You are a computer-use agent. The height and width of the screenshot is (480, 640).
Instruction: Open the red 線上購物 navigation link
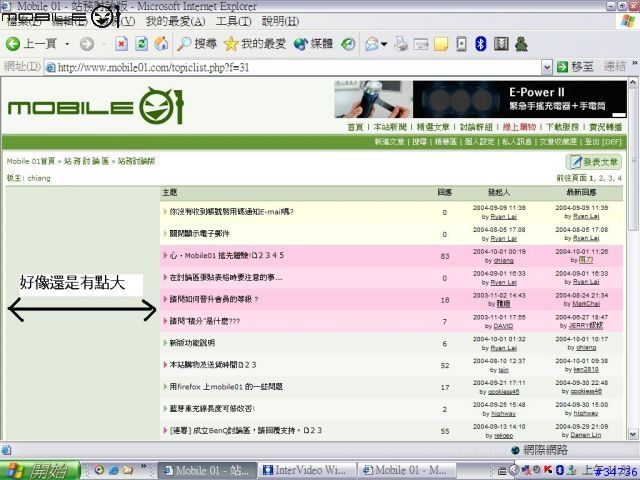pyautogui.click(x=519, y=127)
